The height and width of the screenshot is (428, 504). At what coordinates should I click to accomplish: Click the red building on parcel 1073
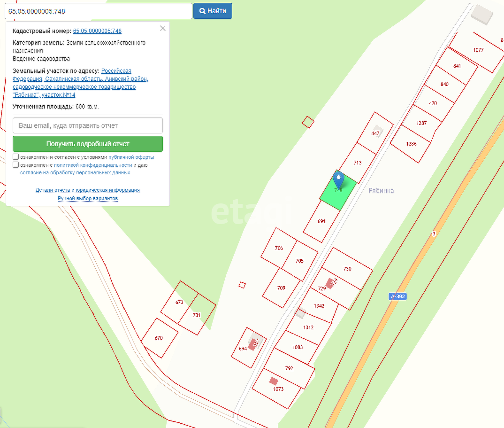click(x=274, y=381)
